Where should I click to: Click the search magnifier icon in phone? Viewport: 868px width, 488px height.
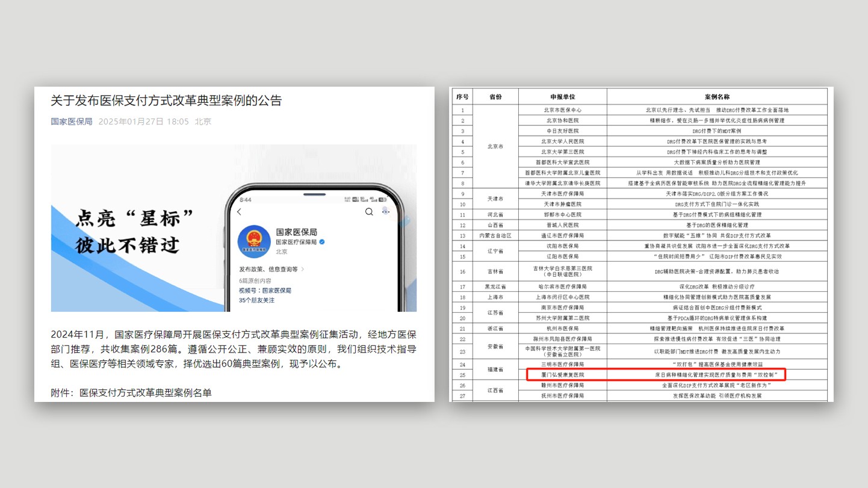pos(369,212)
